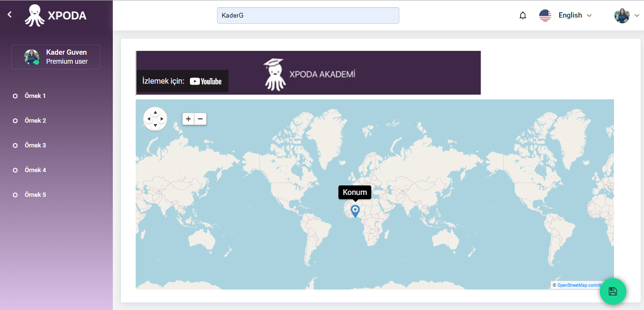Zoom in the map with plus
644x310 pixels.
click(188, 119)
